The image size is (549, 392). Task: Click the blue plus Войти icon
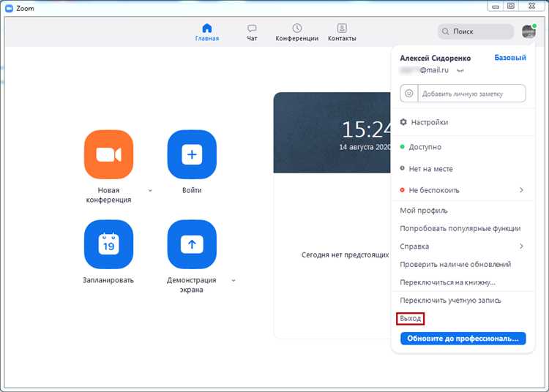coord(192,154)
